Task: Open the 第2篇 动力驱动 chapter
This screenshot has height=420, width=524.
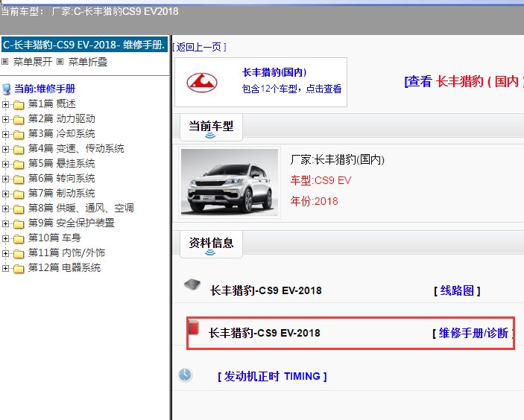Action: point(61,119)
